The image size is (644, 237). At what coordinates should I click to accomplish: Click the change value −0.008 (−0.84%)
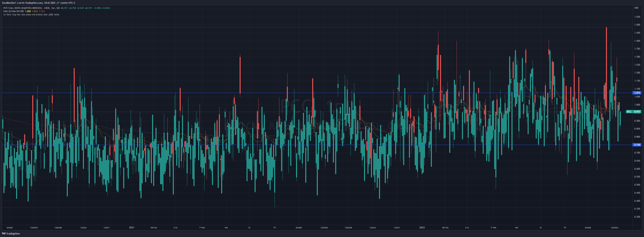(102, 8)
